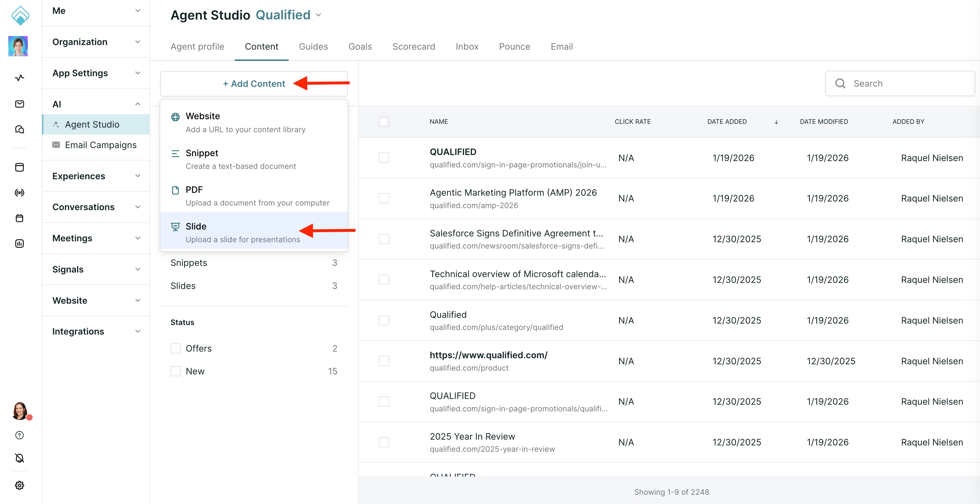Click the Date Added sort arrow

776,122
